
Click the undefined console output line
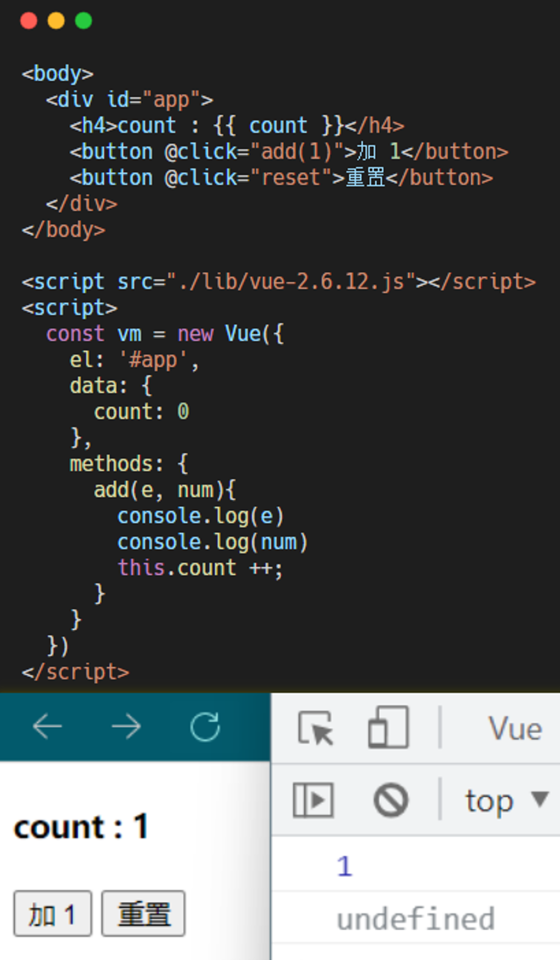coord(416,919)
